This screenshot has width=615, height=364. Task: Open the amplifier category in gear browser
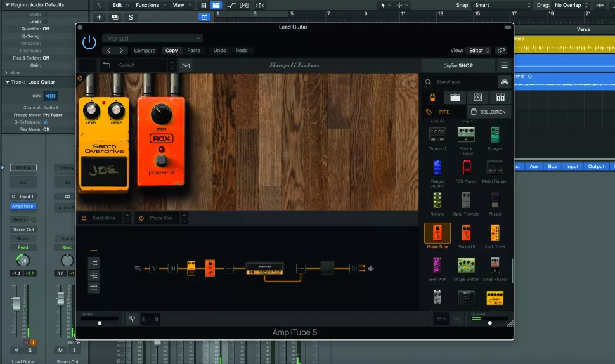point(455,98)
